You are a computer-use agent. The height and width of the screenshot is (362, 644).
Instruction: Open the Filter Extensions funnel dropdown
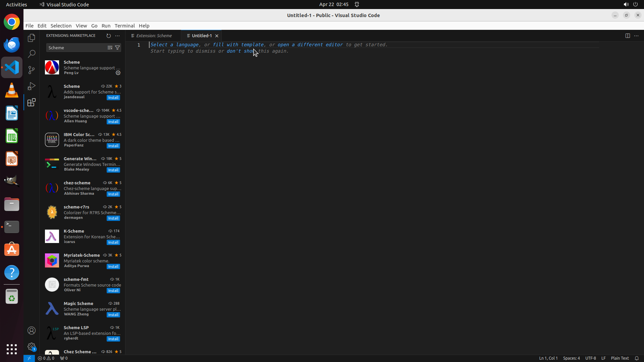point(117,48)
